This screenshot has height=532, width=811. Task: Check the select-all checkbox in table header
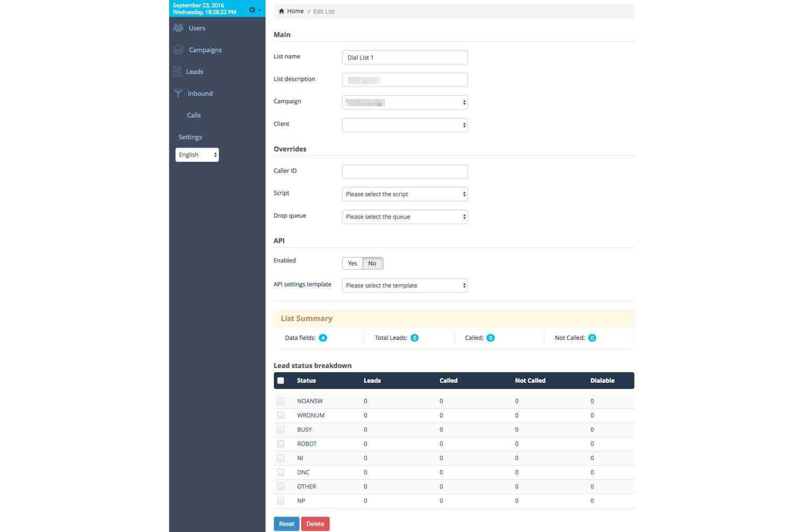click(x=281, y=381)
